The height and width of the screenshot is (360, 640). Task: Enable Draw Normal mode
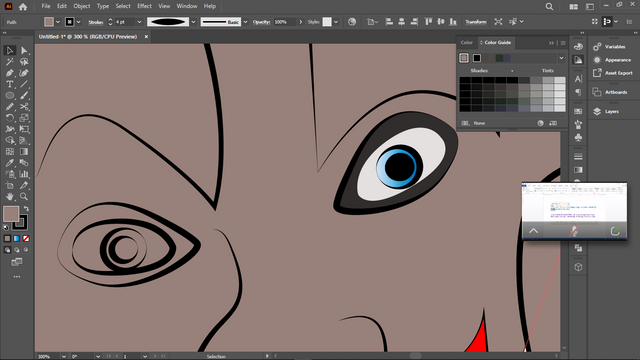(7, 250)
